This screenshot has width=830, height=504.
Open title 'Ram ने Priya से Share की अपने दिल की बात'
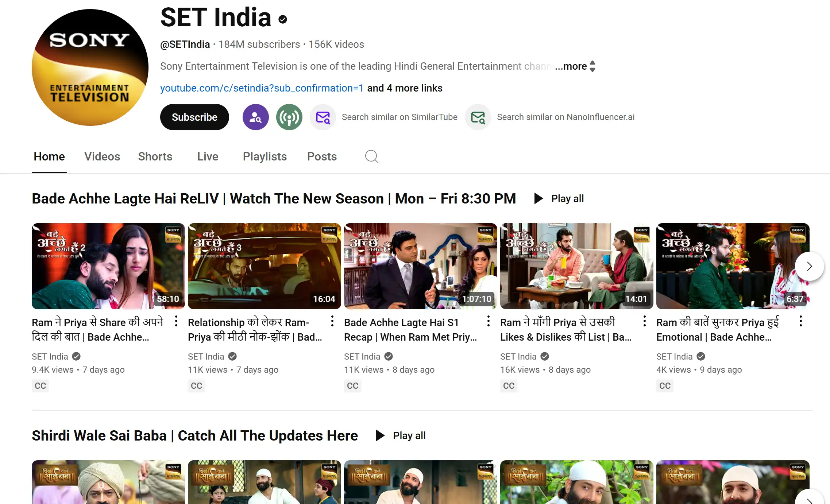97,330
